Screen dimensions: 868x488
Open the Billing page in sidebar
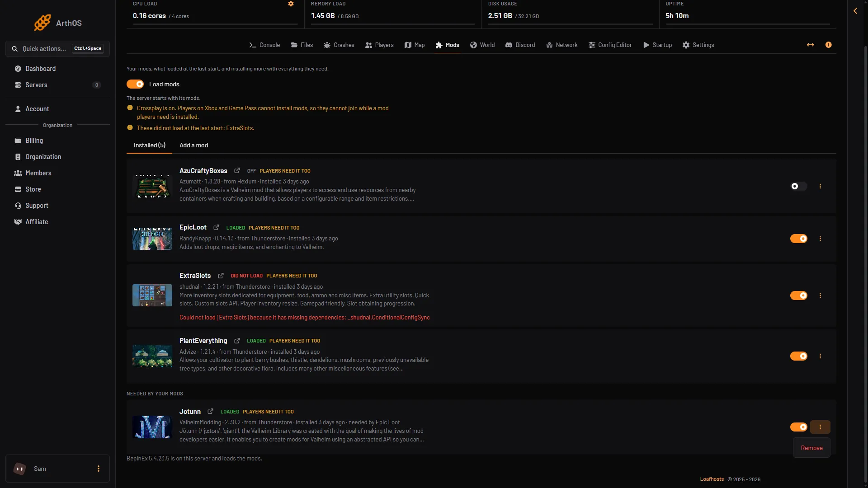58,141
